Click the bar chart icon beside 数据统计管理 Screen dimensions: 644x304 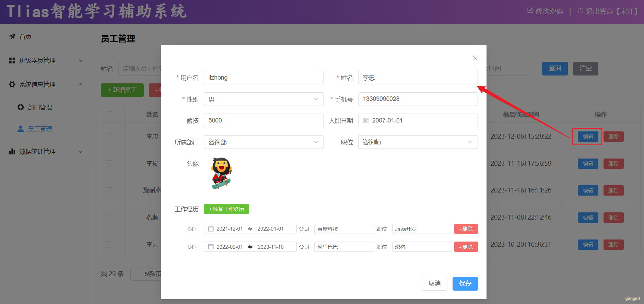click(12, 151)
